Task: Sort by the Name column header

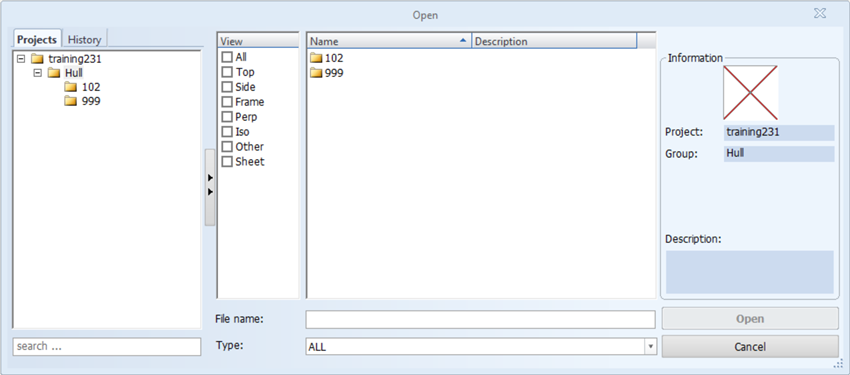Action: [389, 41]
